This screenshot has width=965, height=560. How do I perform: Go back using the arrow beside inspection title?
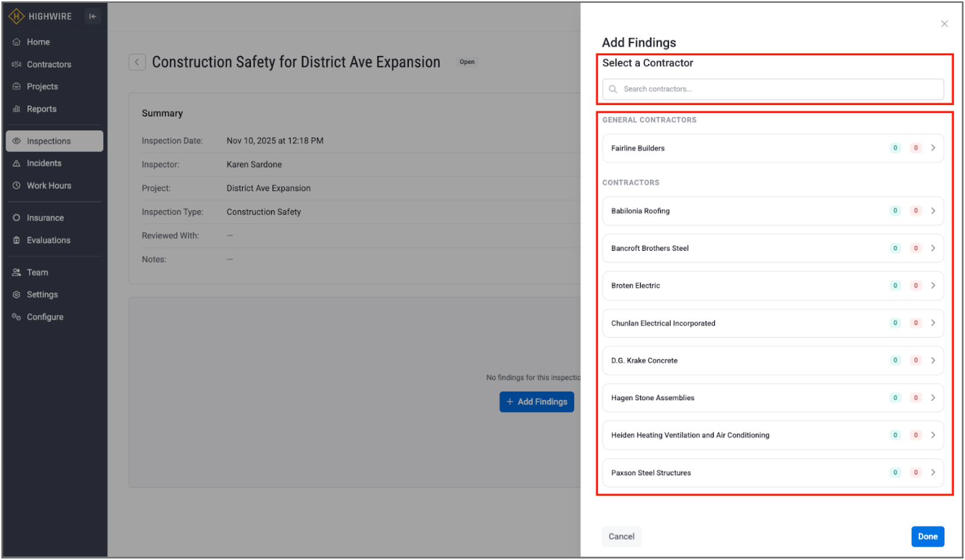coord(137,62)
